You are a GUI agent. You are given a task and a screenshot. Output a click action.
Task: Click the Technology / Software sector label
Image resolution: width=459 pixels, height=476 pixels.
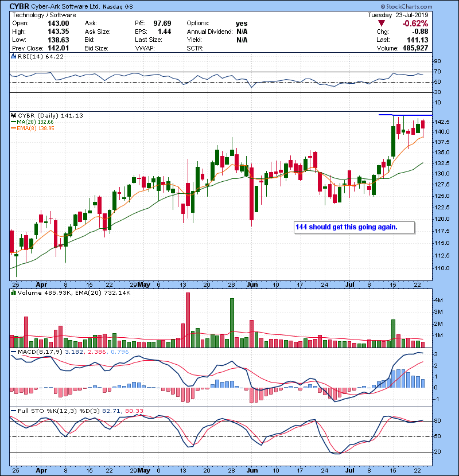44,15
